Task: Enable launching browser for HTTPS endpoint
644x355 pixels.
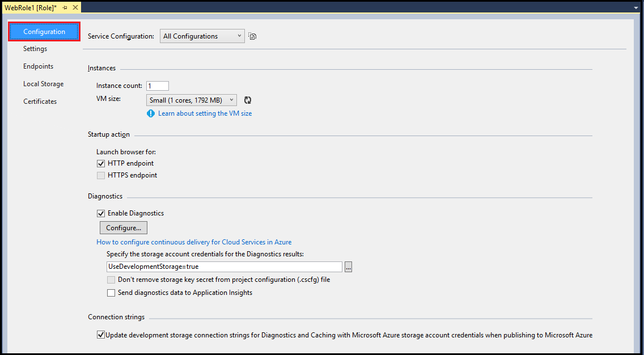Action: pos(100,175)
